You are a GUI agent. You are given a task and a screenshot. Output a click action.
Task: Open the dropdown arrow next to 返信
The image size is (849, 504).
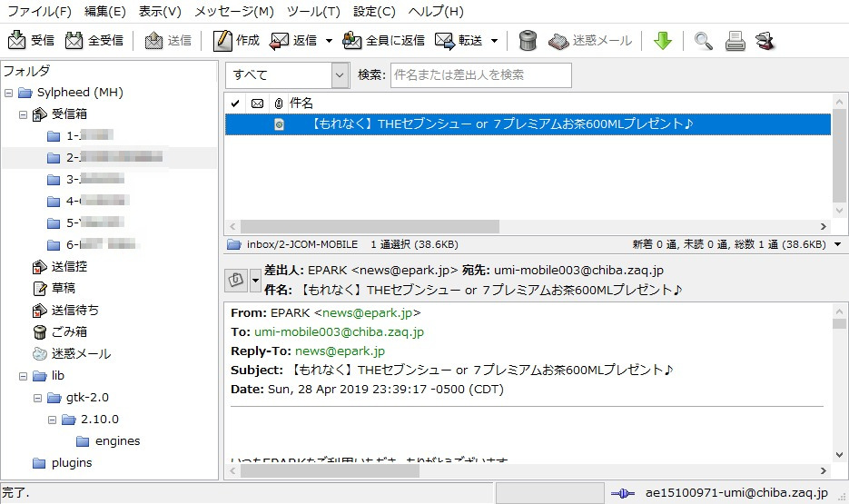pyautogui.click(x=329, y=41)
